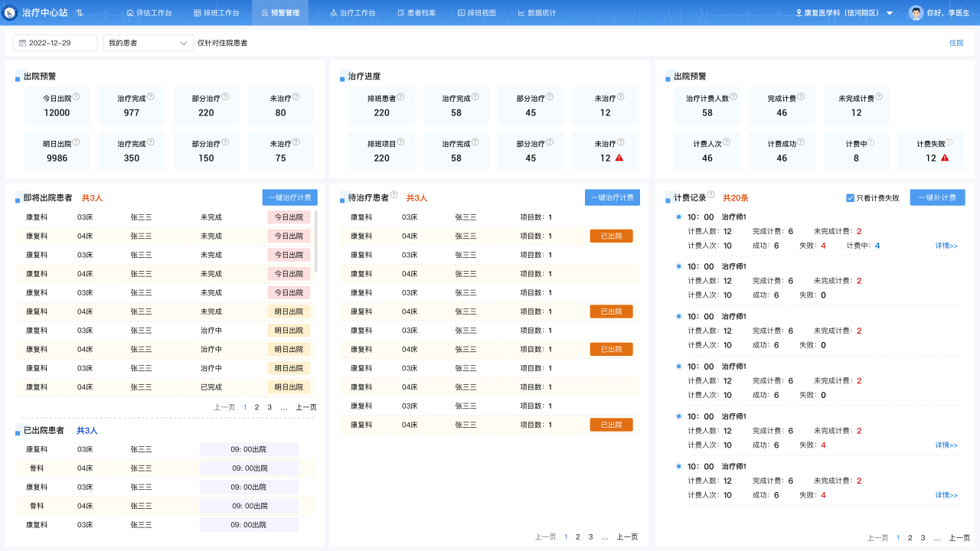Screen dimensions: 980x551
Task: Click the help icon beside 计费记录 title
Action: tap(711, 195)
